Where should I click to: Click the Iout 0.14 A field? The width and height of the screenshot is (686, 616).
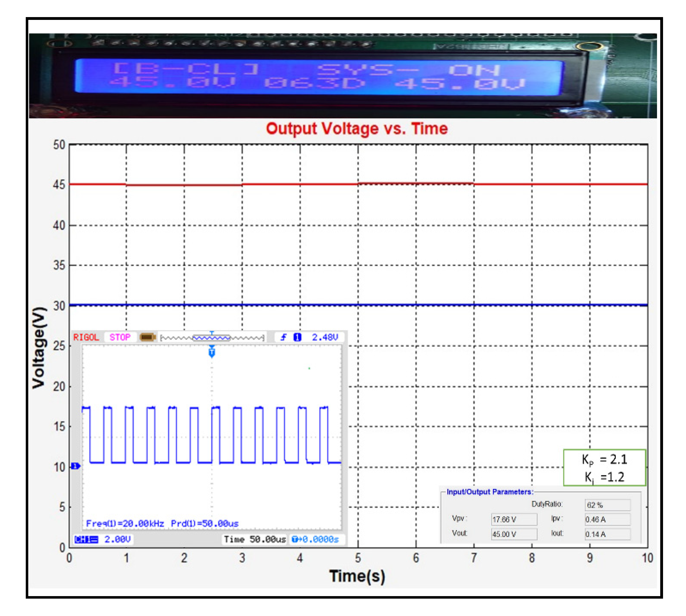[x=607, y=534]
